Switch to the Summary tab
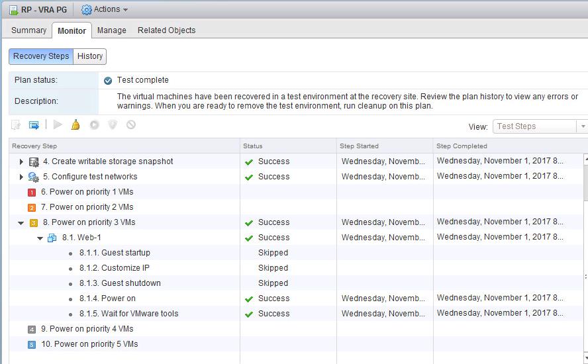The width and height of the screenshot is (588, 364). [x=29, y=30]
